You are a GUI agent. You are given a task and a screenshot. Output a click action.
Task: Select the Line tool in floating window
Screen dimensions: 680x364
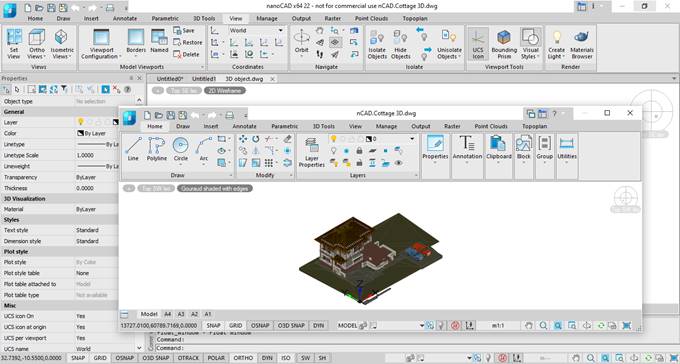133,149
